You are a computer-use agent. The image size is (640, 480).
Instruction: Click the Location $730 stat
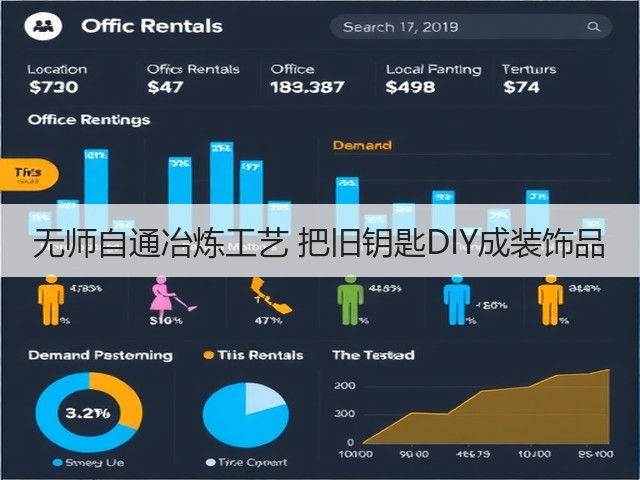tap(57, 79)
